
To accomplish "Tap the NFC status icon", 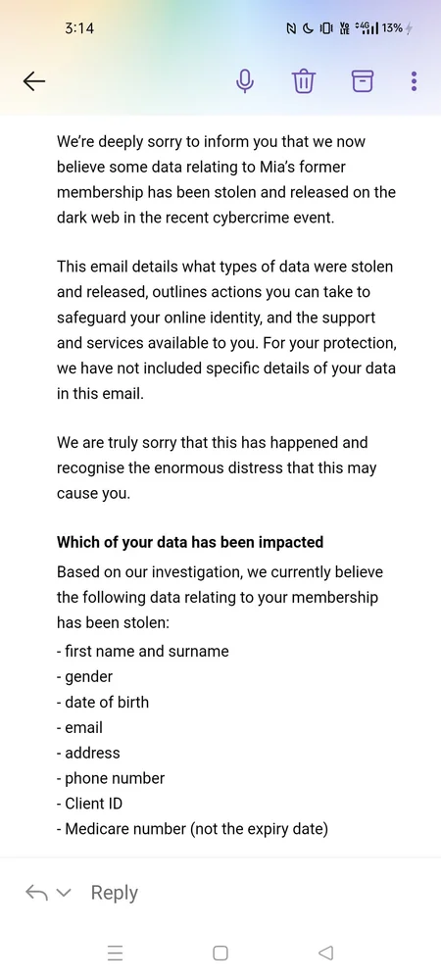I will tap(292, 28).
